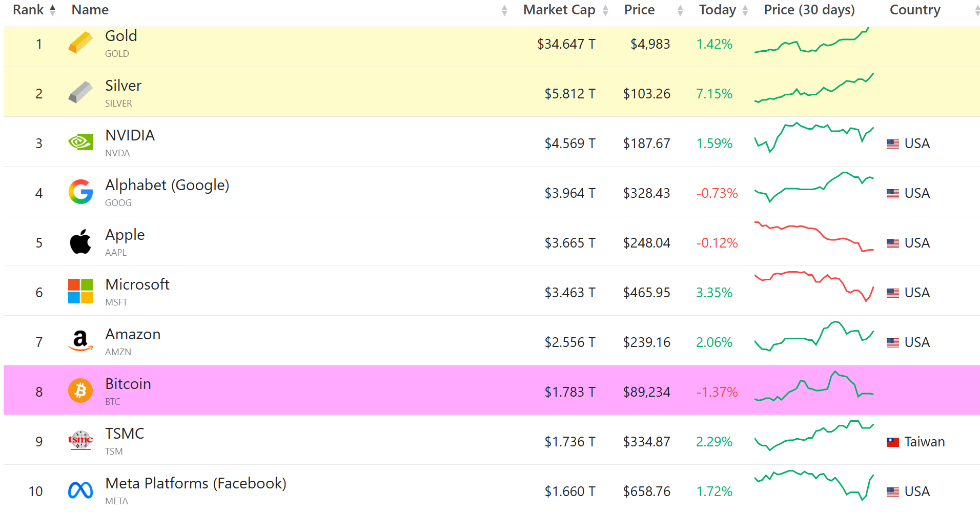
Task: Click the Google G logo
Action: 80,192
